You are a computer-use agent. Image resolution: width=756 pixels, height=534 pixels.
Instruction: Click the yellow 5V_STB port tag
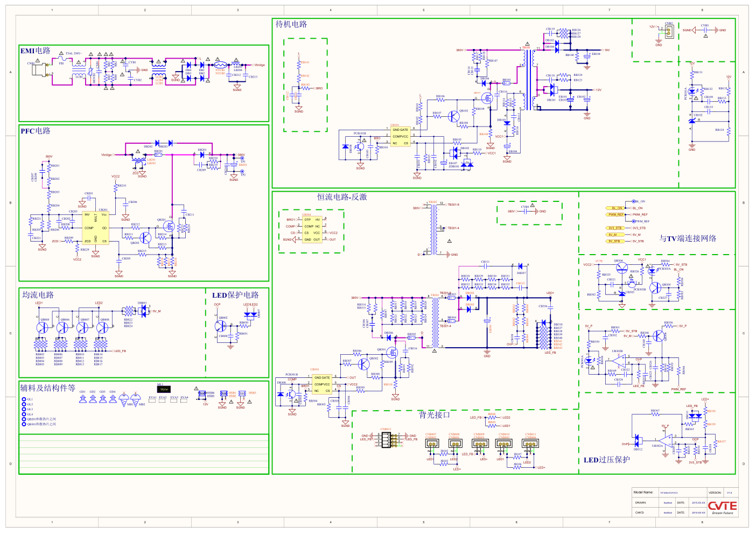(x=614, y=241)
